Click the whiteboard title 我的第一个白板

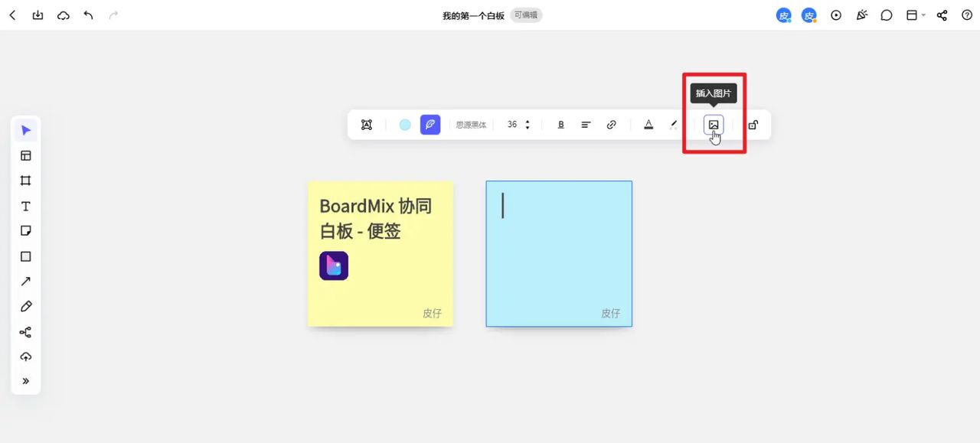pos(473,15)
